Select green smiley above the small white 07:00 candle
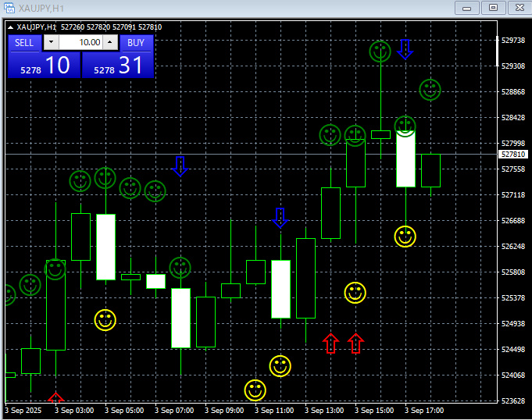 point(155,191)
